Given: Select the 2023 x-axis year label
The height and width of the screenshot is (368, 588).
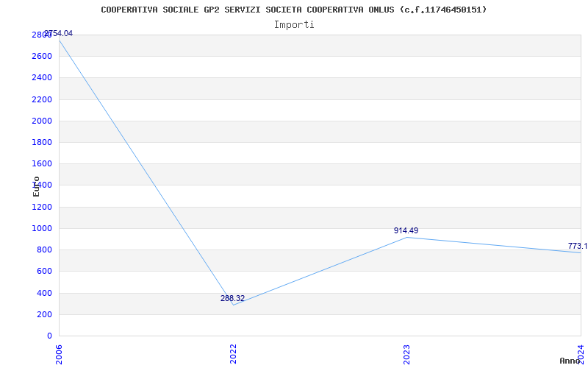Looking at the screenshot, I should point(406,354).
